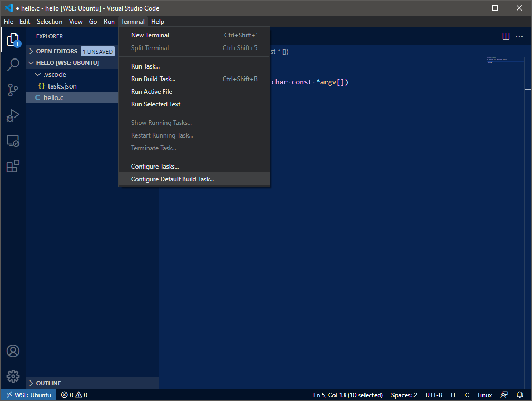This screenshot has width=532, height=401.
Task: Click the 1 UNSAVED badge
Action: [98, 52]
